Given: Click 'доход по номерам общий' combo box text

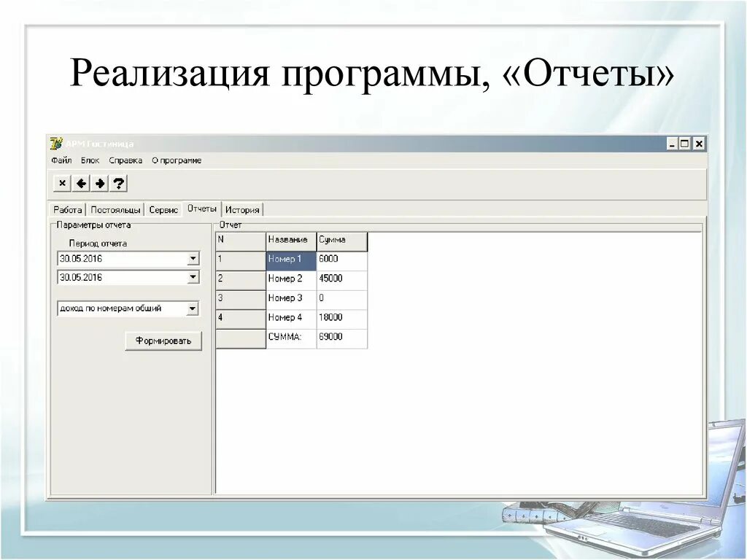Looking at the screenshot, I should pos(111,308).
